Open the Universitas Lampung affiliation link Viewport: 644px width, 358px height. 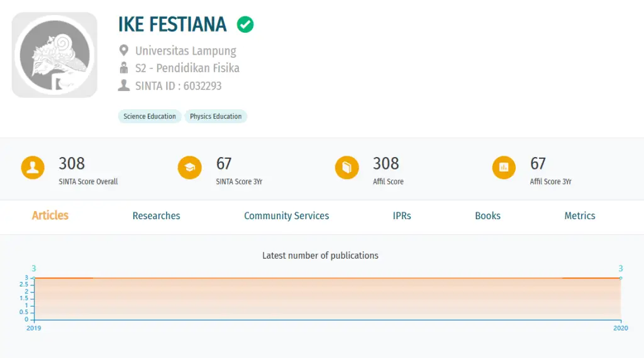pyautogui.click(x=186, y=51)
